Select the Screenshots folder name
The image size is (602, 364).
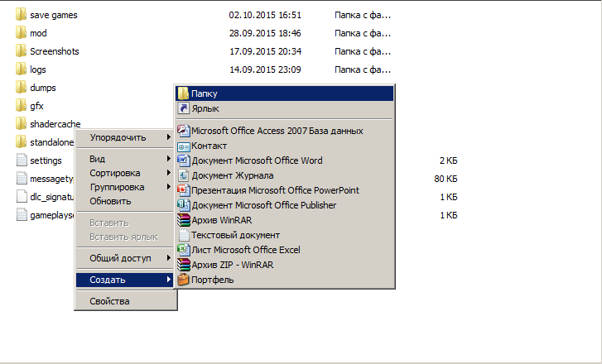[x=55, y=51]
